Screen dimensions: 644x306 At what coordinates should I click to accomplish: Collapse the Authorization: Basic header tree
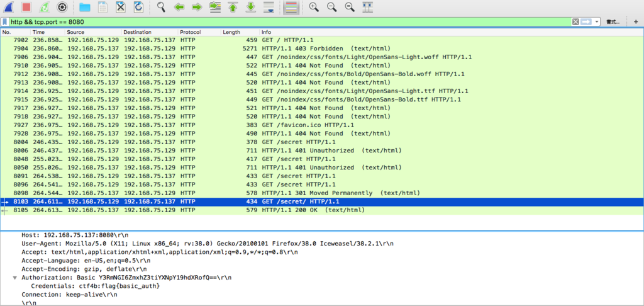coord(15,278)
